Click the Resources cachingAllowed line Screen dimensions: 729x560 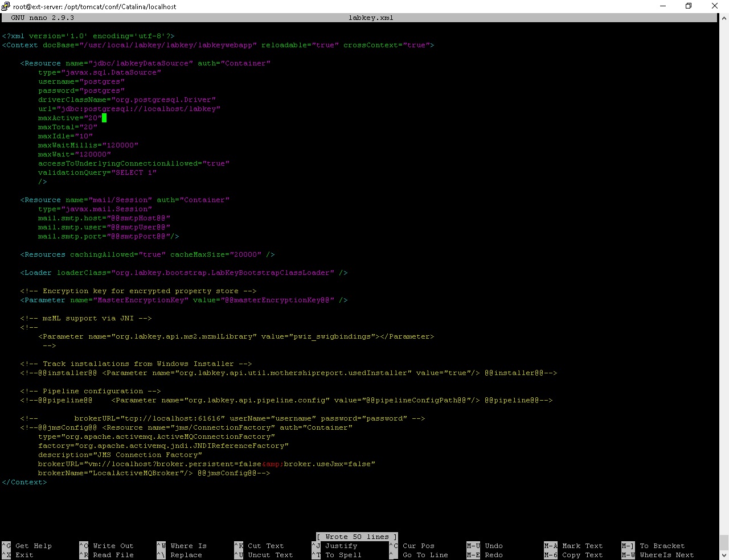(148, 254)
